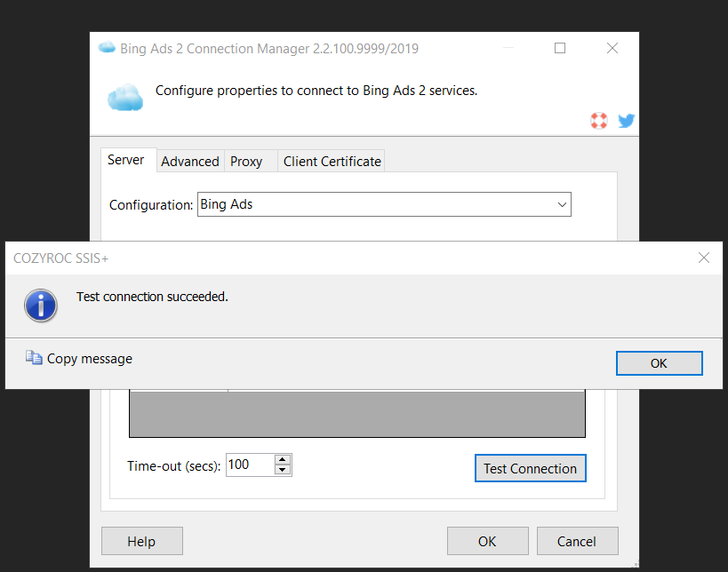Click the gray grid area above Time-out

(357, 413)
